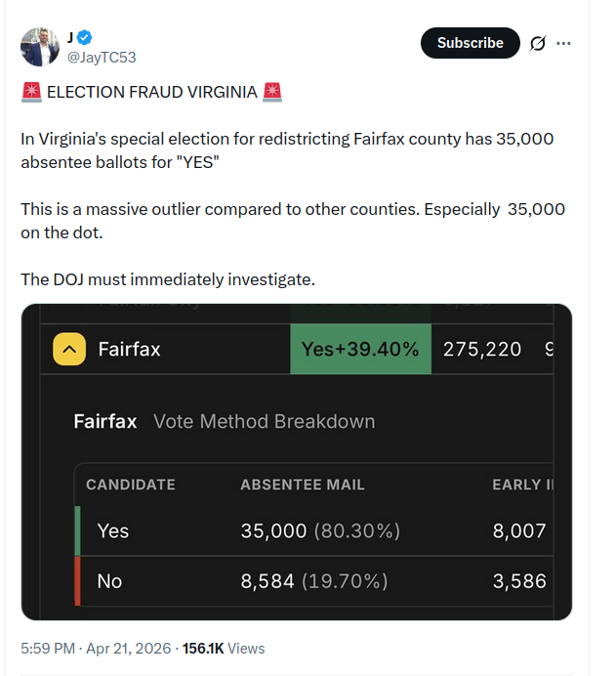Click the display name J

70,37
